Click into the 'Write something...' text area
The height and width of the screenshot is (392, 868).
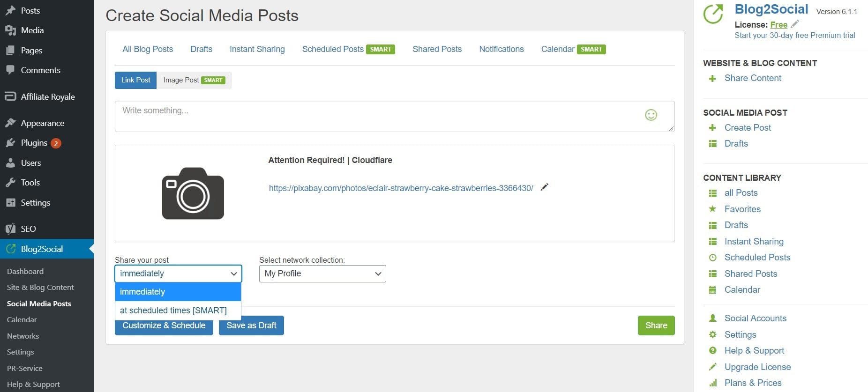coord(395,116)
